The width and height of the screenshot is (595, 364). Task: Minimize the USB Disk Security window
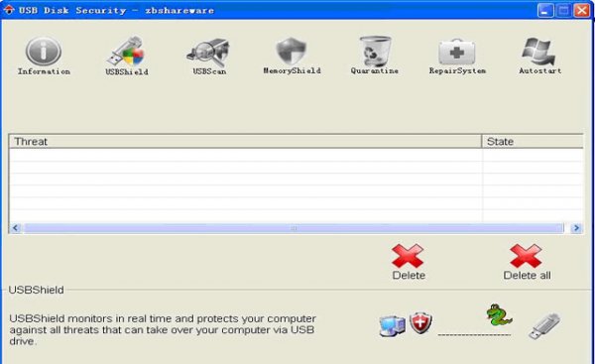pos(544,10)
